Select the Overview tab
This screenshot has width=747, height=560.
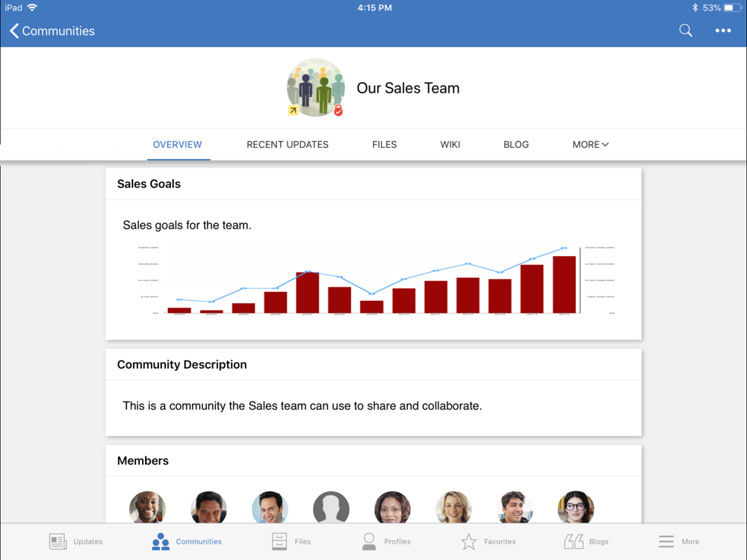pyautogui.click(x=177, y=144)
